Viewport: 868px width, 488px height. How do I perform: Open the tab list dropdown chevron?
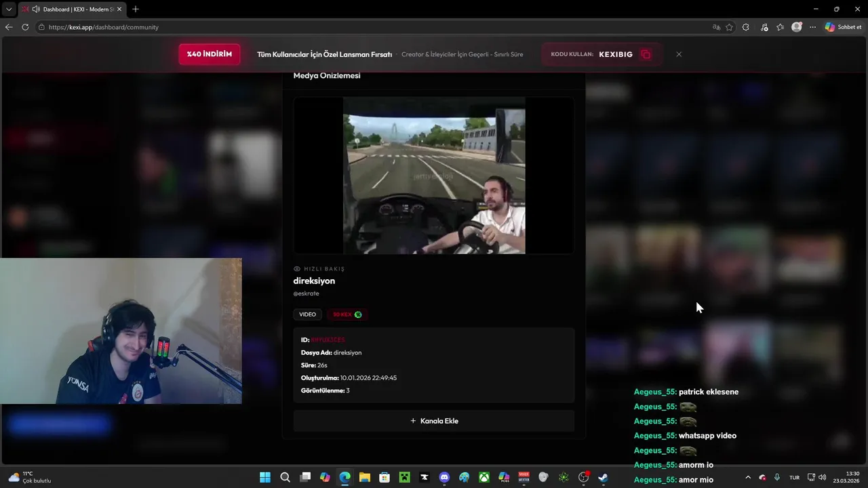tap(9, 9)
